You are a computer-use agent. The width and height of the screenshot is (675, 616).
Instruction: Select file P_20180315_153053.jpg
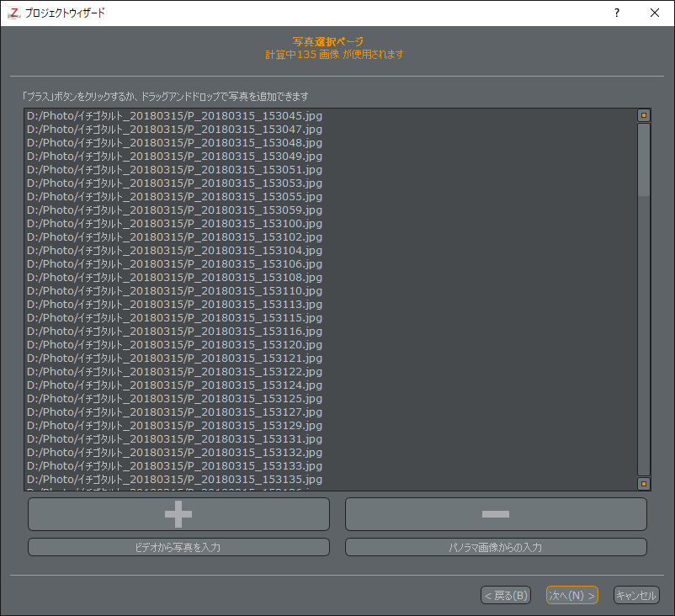point(331,183)
